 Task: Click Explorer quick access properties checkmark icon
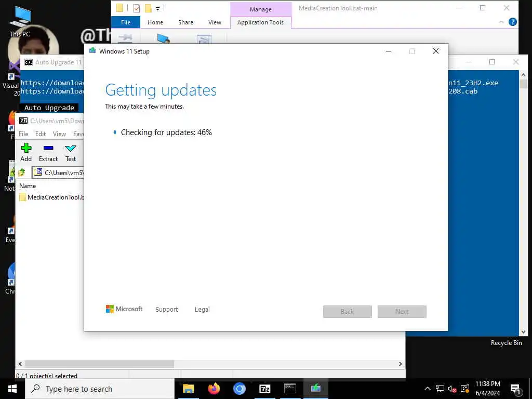click(137, 8)
